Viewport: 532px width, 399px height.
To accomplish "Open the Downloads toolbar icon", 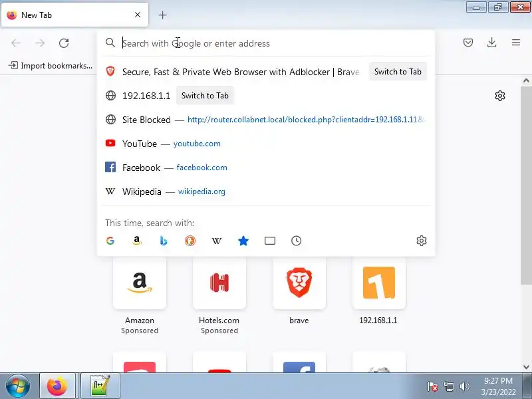I will point(491,43).
